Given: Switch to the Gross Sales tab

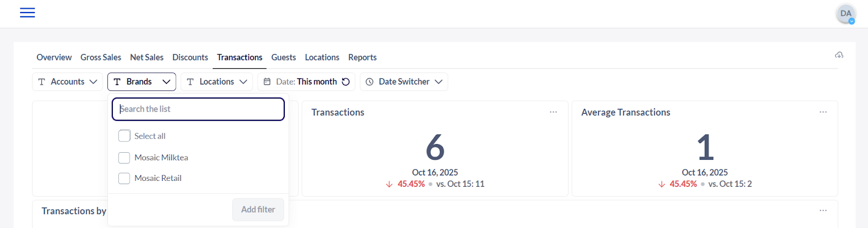Looking at the screenshot, I should tap(101, 57).
